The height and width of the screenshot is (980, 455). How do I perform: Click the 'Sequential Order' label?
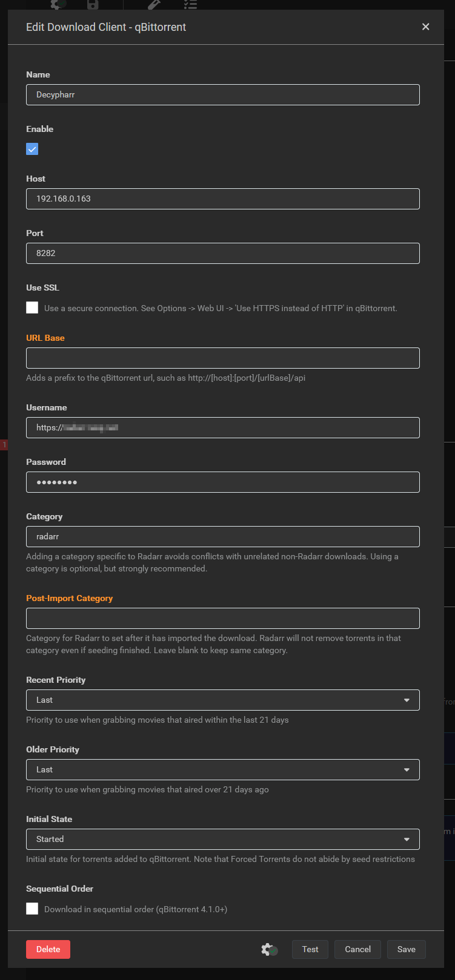[x=59, y=889]
